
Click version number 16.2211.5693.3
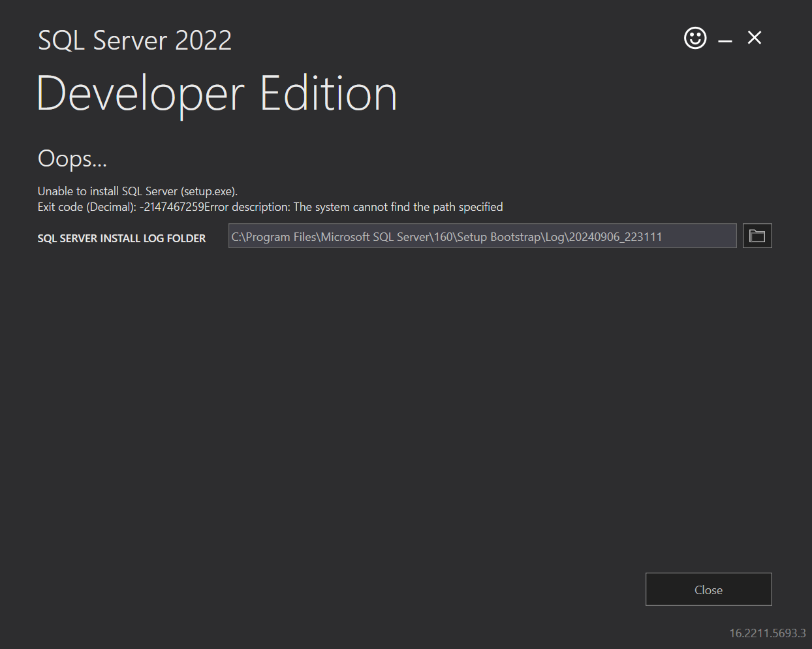coord(767,633)
